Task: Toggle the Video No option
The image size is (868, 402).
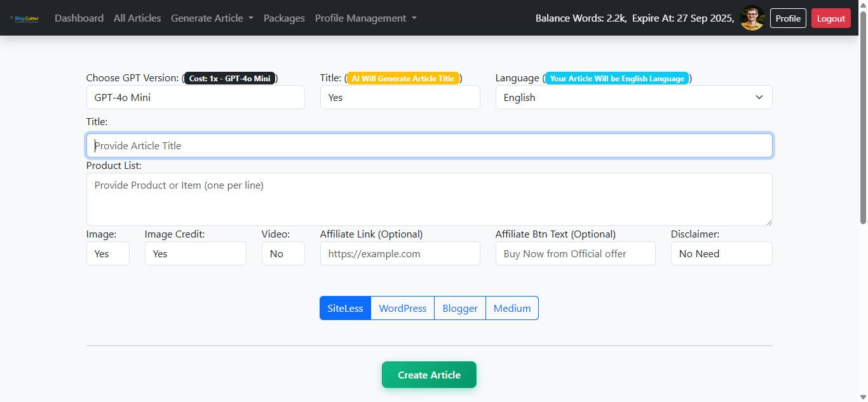Action: click(283, 253)
